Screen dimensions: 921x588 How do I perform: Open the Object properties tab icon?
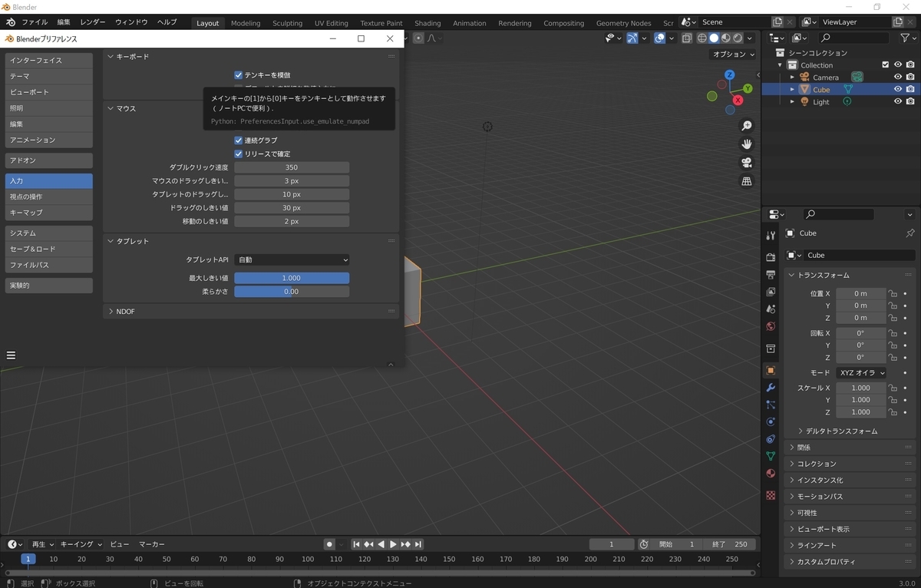[771, 370]
